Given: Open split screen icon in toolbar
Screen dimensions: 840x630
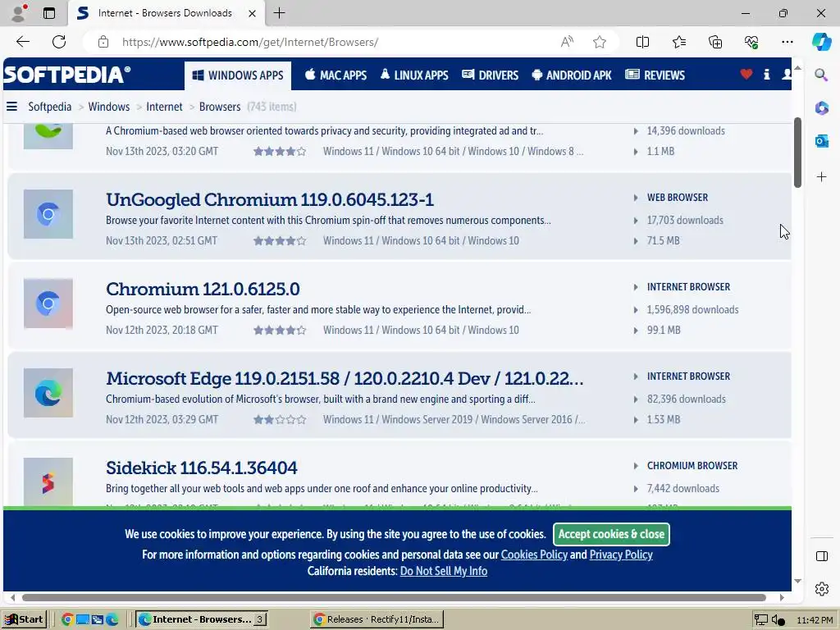Looking at the screenshot, I should (642, 42).
